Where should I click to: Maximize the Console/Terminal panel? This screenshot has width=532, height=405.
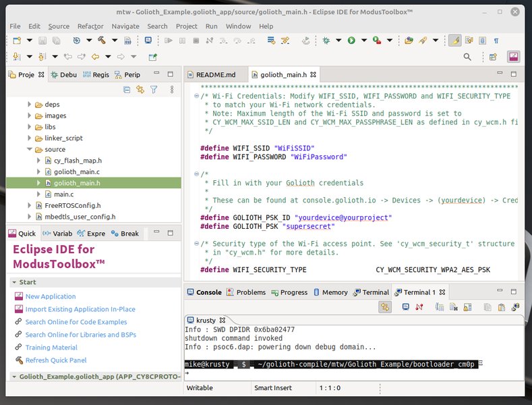513,292
